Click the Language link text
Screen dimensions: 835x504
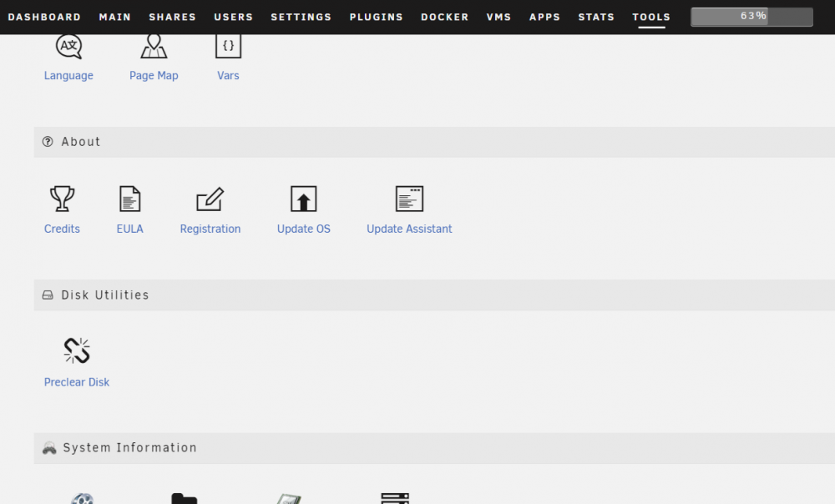[68, 76]
